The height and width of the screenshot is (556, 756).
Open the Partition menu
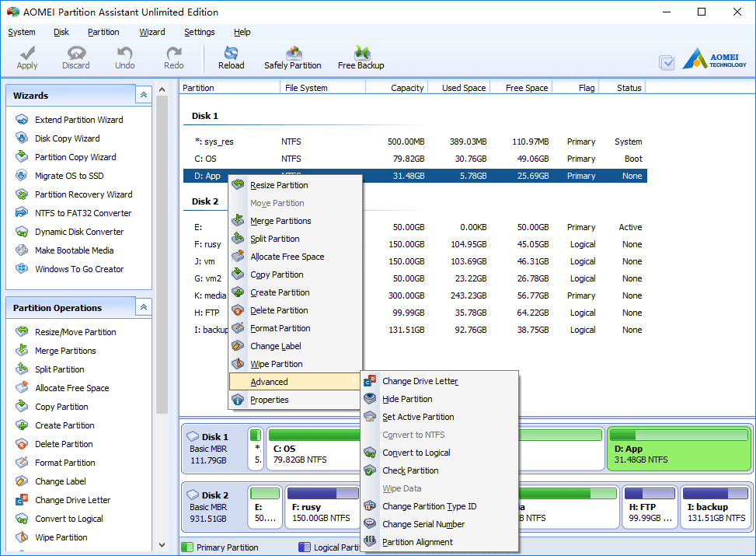(103, 32)
